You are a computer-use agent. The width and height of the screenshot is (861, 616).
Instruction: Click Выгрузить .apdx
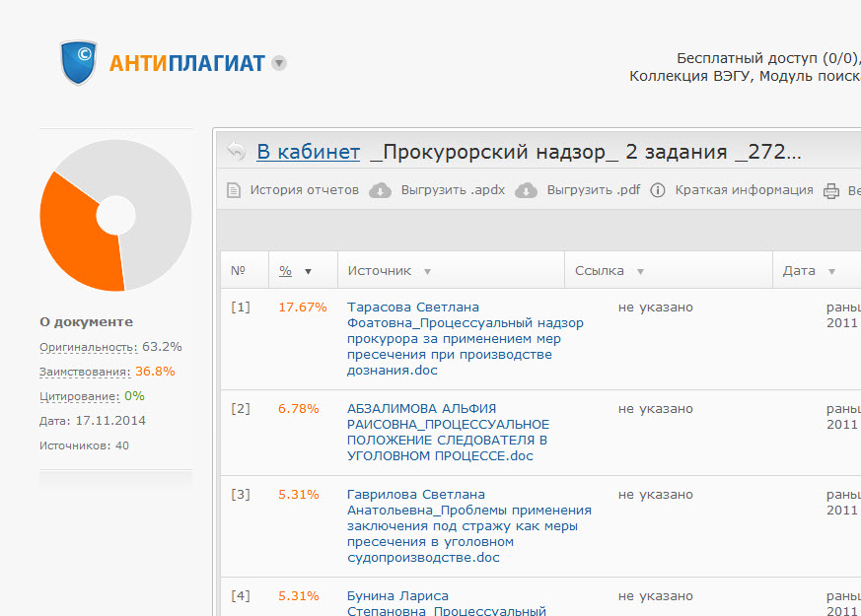point(453,190)
